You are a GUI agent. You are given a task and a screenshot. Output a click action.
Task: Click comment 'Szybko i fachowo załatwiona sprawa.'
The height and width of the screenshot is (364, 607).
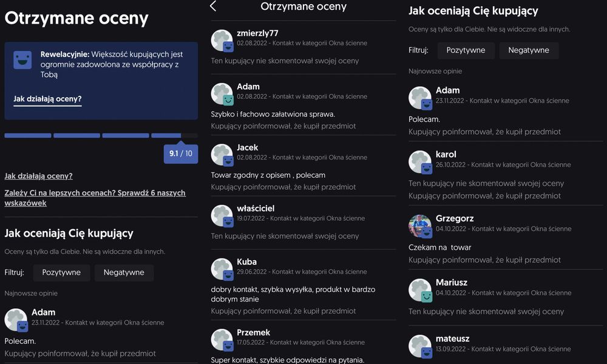[x=273, y=114]
